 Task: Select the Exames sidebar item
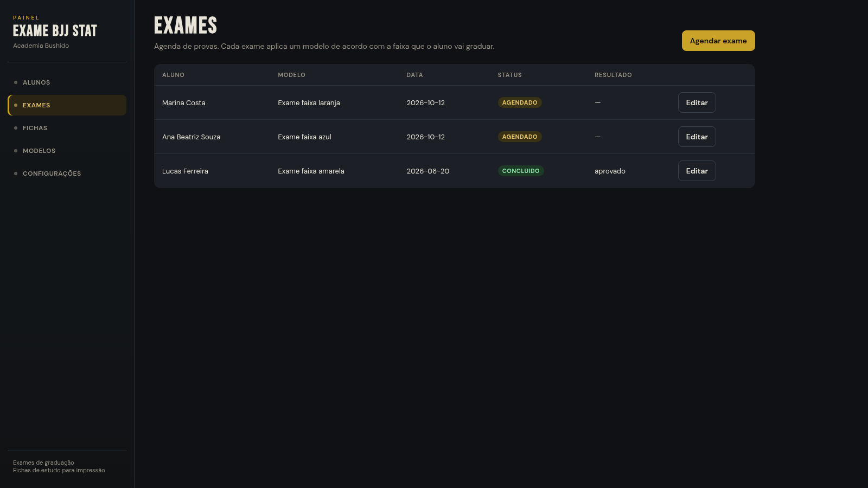pyautogui.click(x=67, y=105)
